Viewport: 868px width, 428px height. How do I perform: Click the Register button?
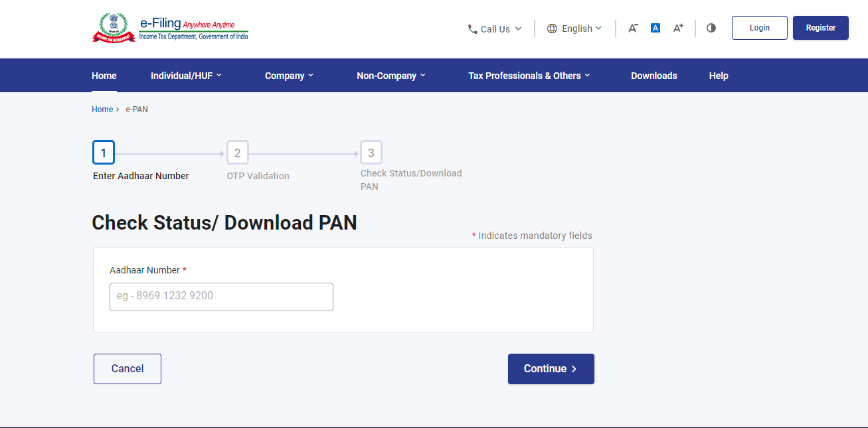point(820,27)
